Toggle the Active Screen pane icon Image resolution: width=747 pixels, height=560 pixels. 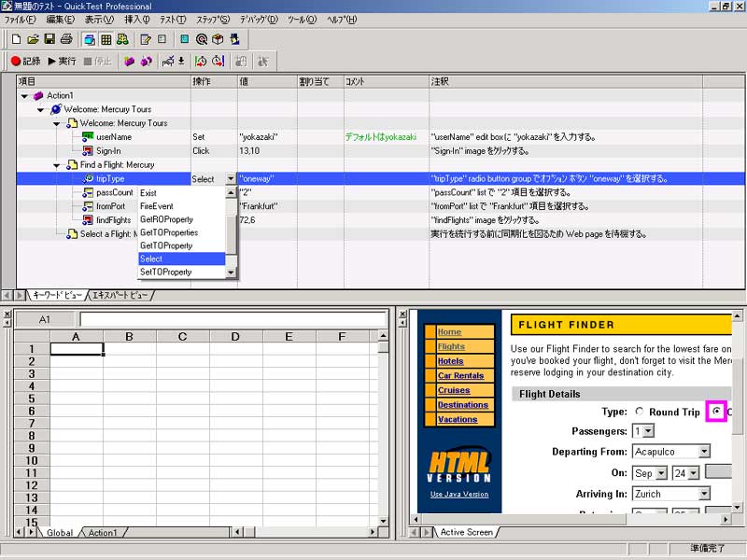pos(89,39)
